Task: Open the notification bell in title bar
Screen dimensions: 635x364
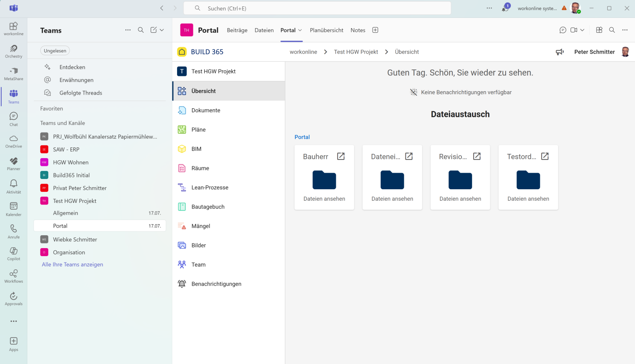Action: (x=505, y=9)
